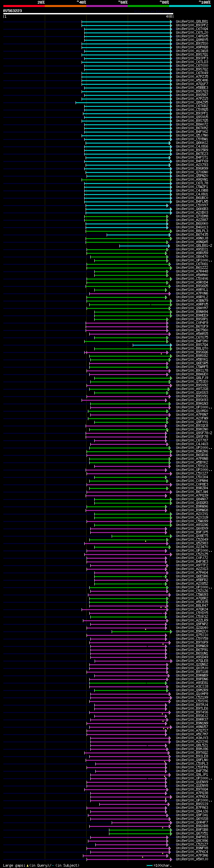Viewport: 214px width, 868px height.
Task: Open hit UniRef100_C6T0Q4
Action: pos(192,29)
